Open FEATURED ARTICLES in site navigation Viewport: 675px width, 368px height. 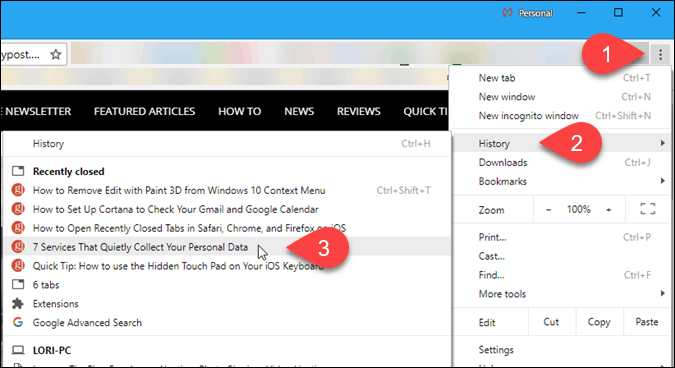point(145,111)
